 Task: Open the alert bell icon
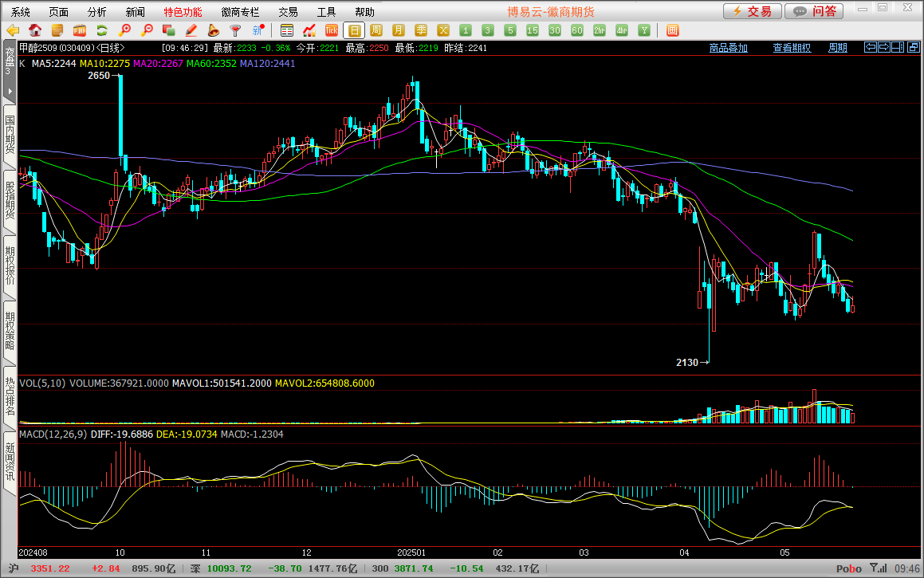pyautogui.click(x=214, y=30)
